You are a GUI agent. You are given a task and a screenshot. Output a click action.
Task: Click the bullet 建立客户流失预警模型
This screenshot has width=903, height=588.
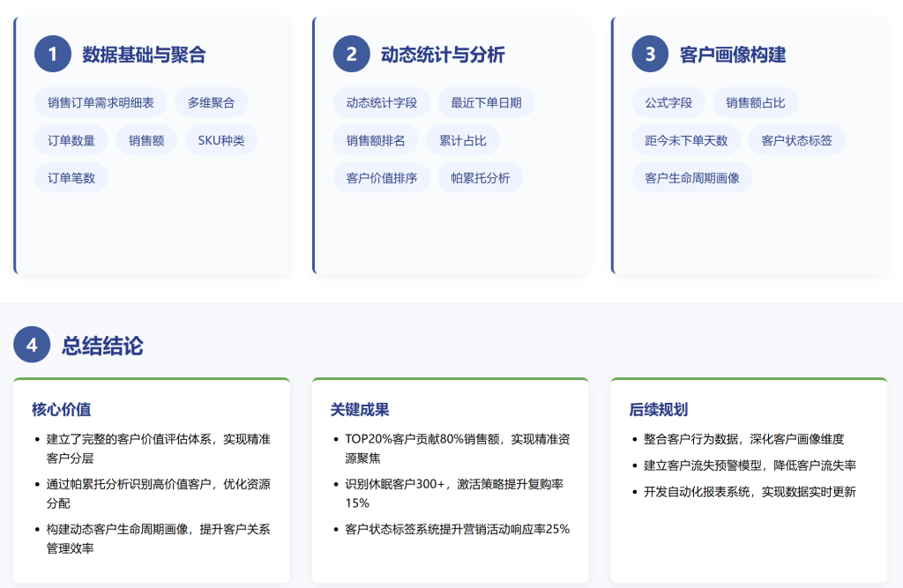750,465
